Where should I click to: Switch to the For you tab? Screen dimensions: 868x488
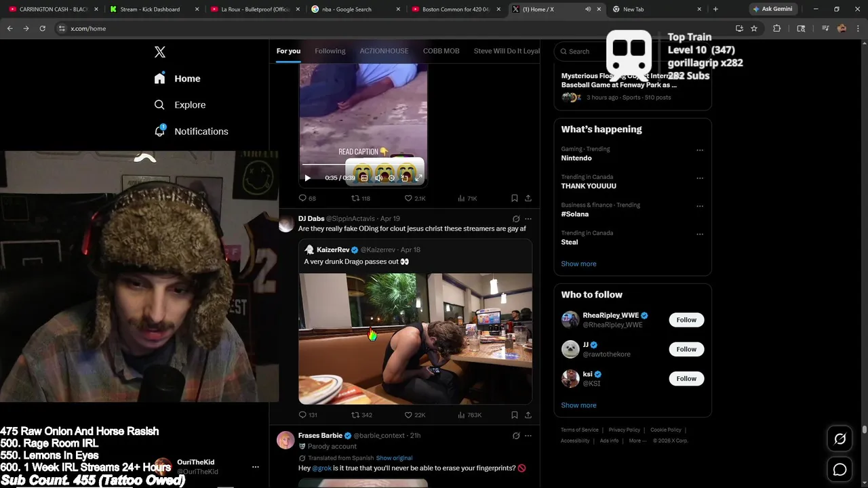click(x=288, y=51)
